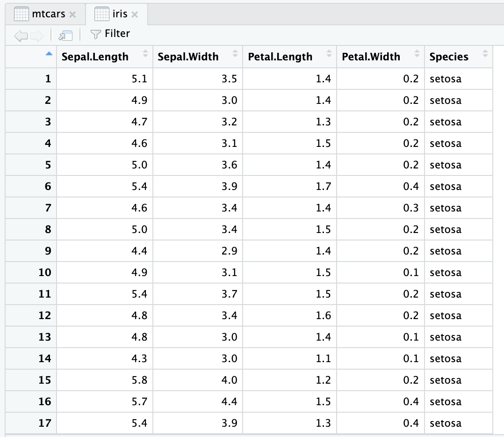This screenshot has width=504, height=437.
Task: Click the spreadsheet icon on the mtcars tab
Action: point(21,14)
